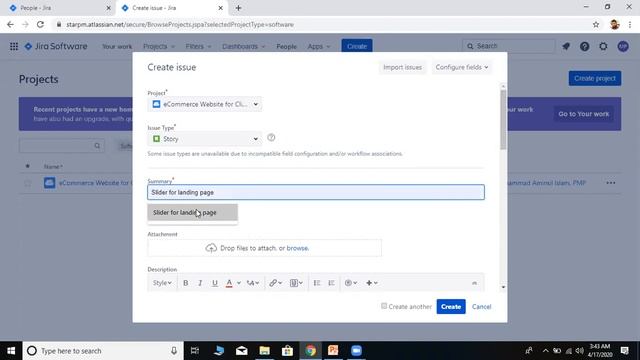This screenshot has height=360, width=640.
Task: Open Zoom from the taskbar
Action: tap(356, 351)
